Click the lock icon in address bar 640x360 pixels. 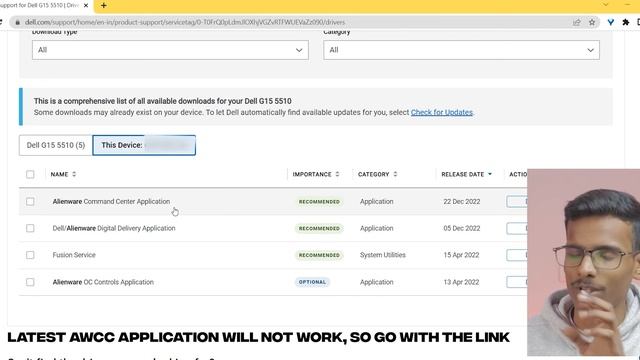click(17, 22)
